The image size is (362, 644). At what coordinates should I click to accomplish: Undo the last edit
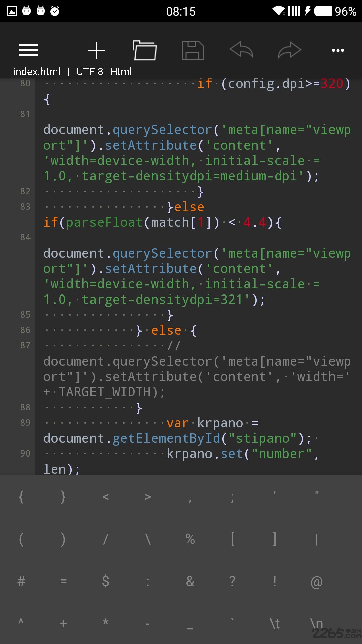coord(241,50)
